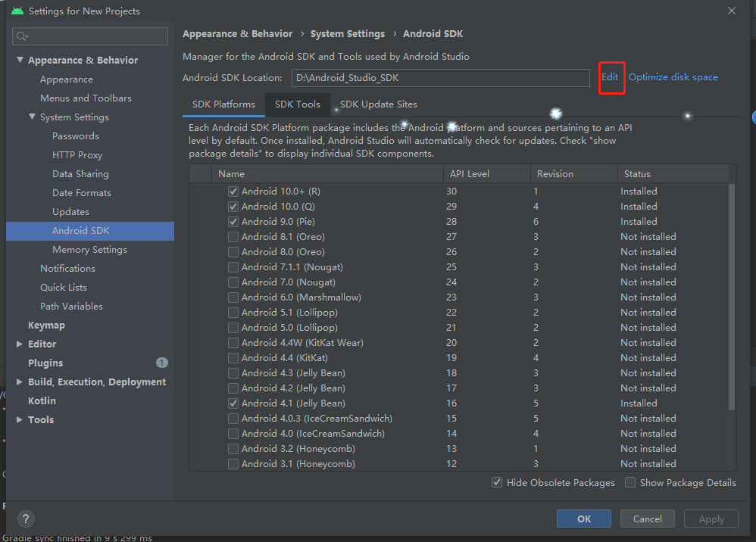Expand the Tools section arrow

click(x=19, y=419)
